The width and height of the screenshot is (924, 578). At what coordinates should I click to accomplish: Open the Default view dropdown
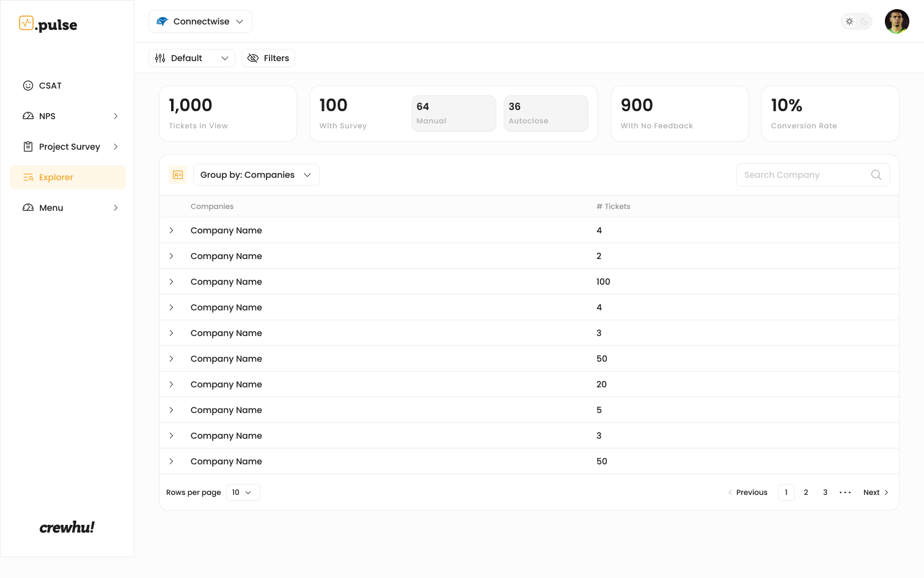(x=192, y=58)
